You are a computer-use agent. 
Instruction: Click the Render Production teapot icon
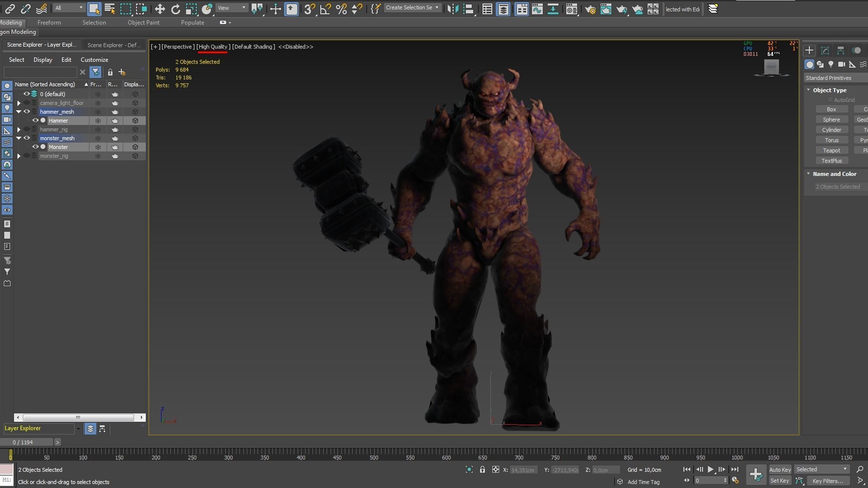pos(622,9)
